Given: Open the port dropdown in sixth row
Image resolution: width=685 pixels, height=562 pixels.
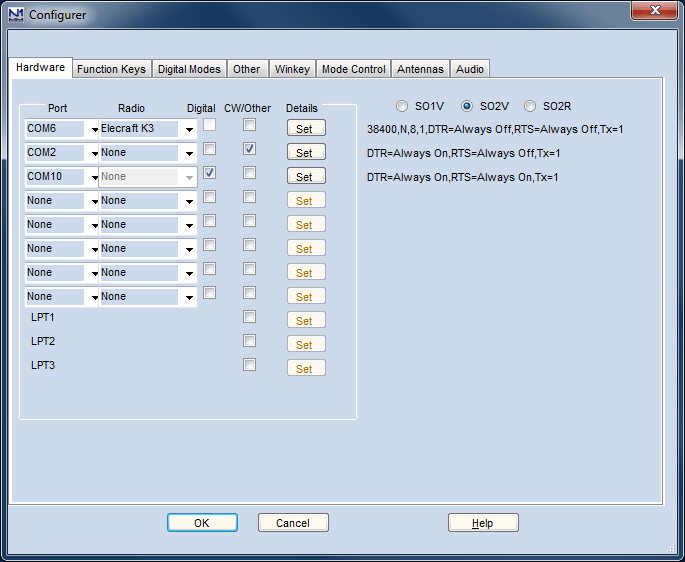Looking at the screenshot, I should tap(94, 250).
